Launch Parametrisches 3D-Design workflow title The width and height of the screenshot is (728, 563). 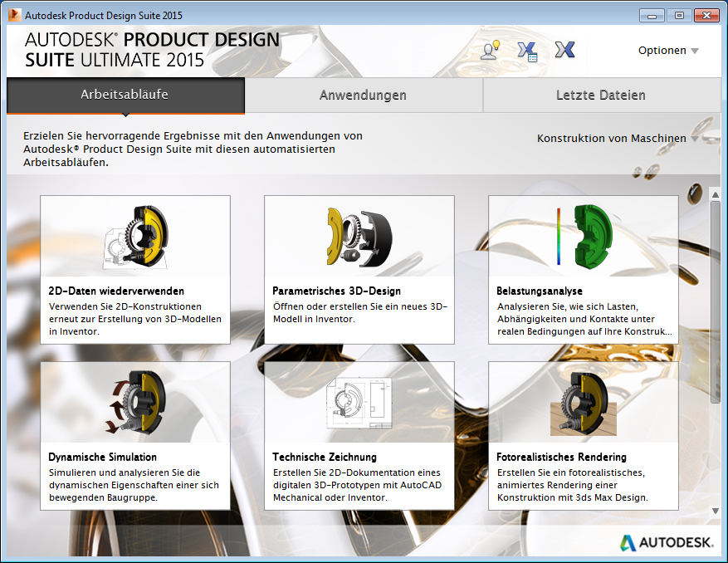tap(336, 291)
